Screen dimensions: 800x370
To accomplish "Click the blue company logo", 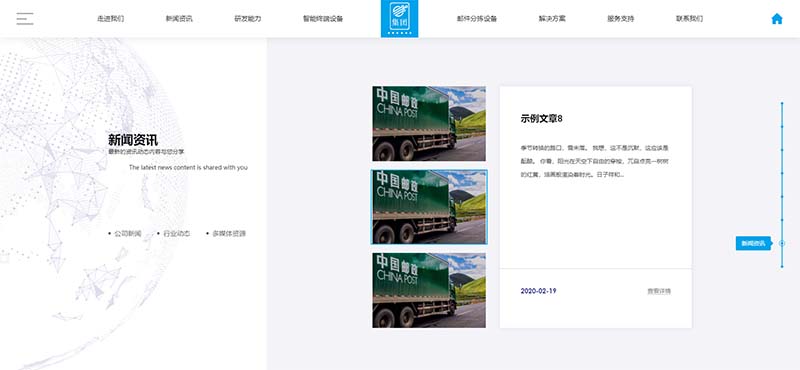I will 399,18.
